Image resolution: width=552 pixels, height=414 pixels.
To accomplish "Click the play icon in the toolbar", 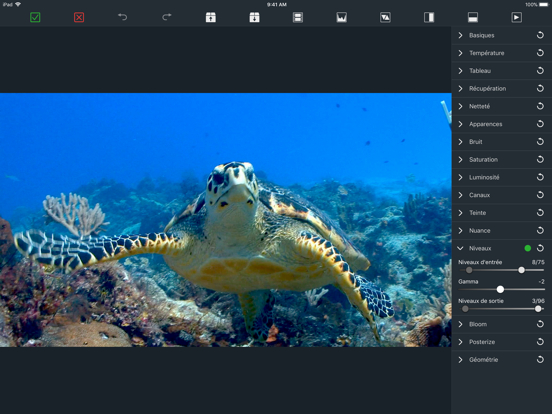I will [x=516, y=17].
